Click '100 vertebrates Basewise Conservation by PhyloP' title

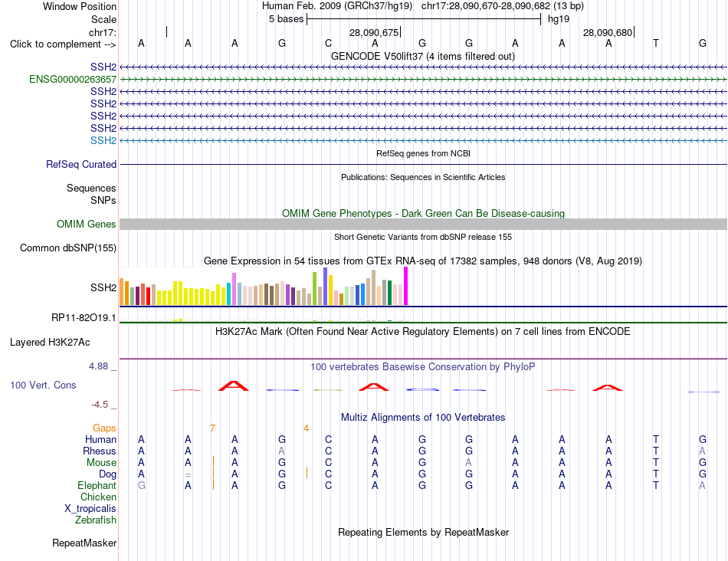pyautogui.click(x=423, y=367)
